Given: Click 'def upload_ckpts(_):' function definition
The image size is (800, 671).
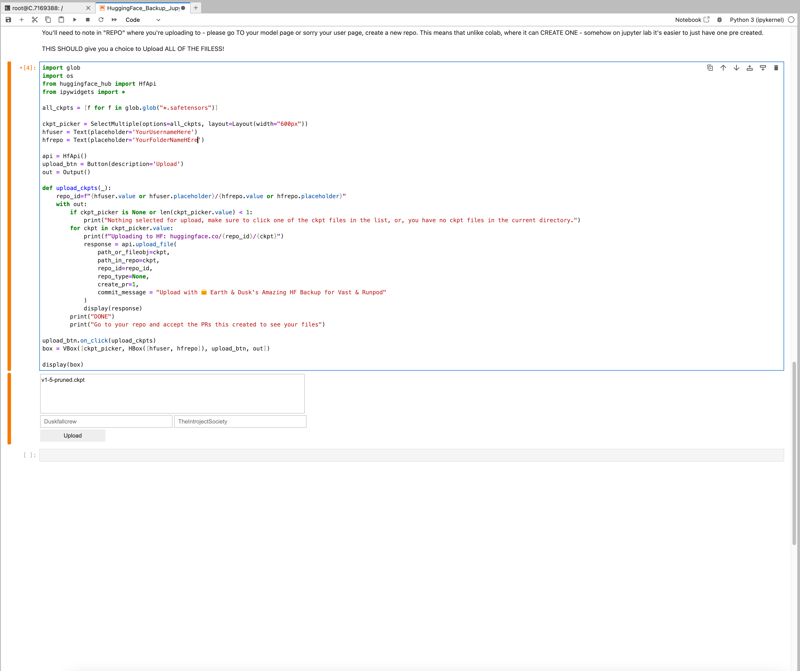Looking at the screenshot, I should point(77,188).
